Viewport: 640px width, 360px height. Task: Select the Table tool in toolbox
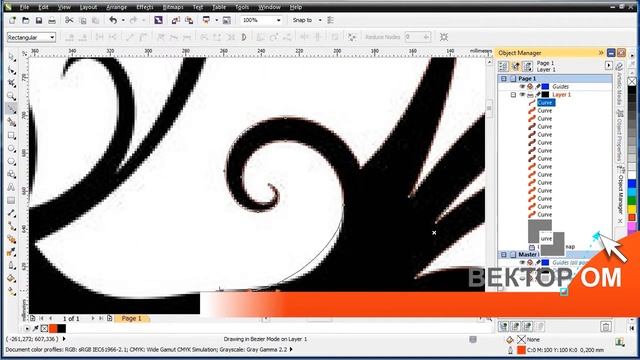(11, 200)
